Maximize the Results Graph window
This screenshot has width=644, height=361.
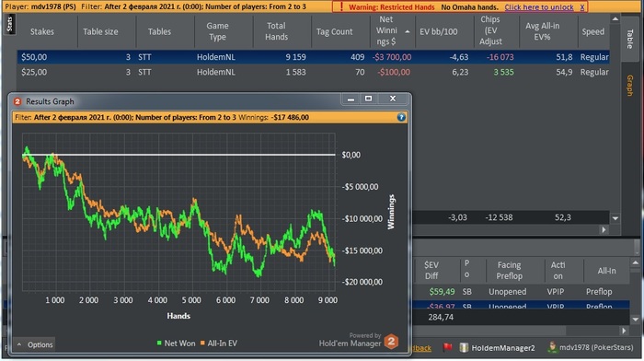368,99
